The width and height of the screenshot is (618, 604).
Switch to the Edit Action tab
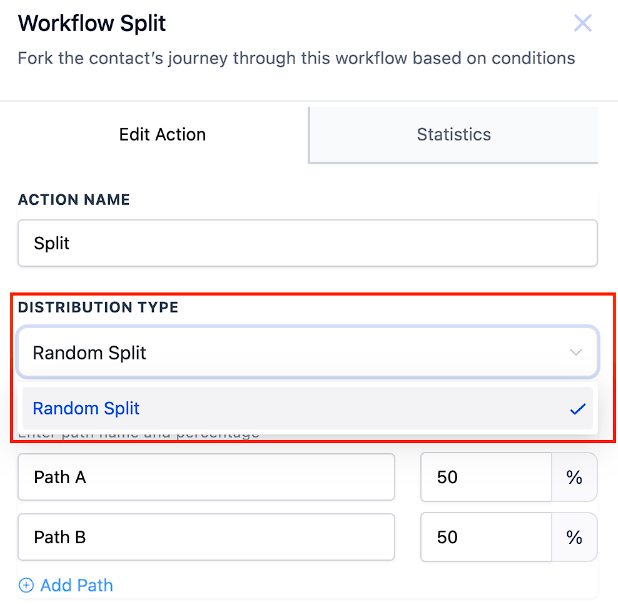[x=162, y=135]
